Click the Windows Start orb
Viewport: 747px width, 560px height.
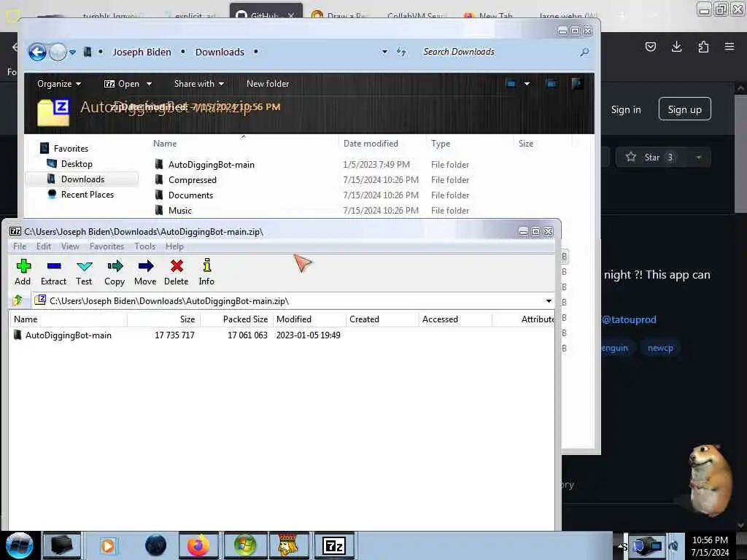tap(19, 545)
